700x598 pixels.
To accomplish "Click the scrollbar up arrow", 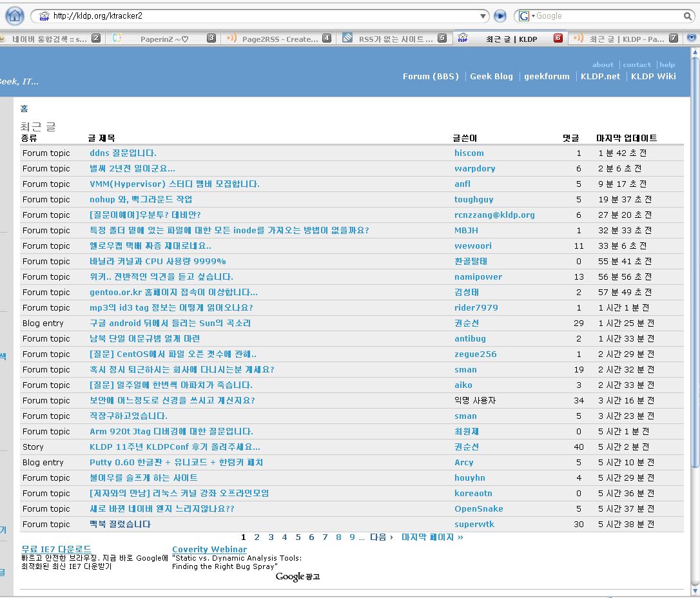I will click(x=695, y=52).
